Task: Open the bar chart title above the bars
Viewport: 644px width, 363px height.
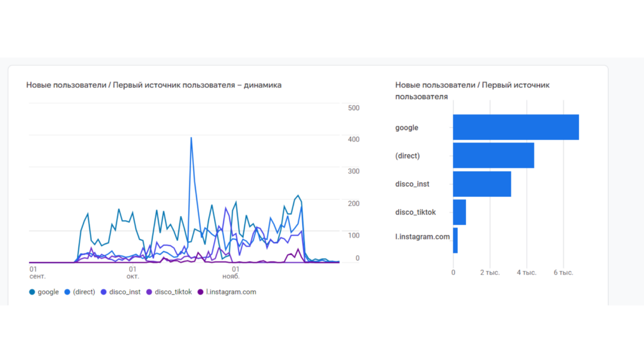Action: click(472, 90)
